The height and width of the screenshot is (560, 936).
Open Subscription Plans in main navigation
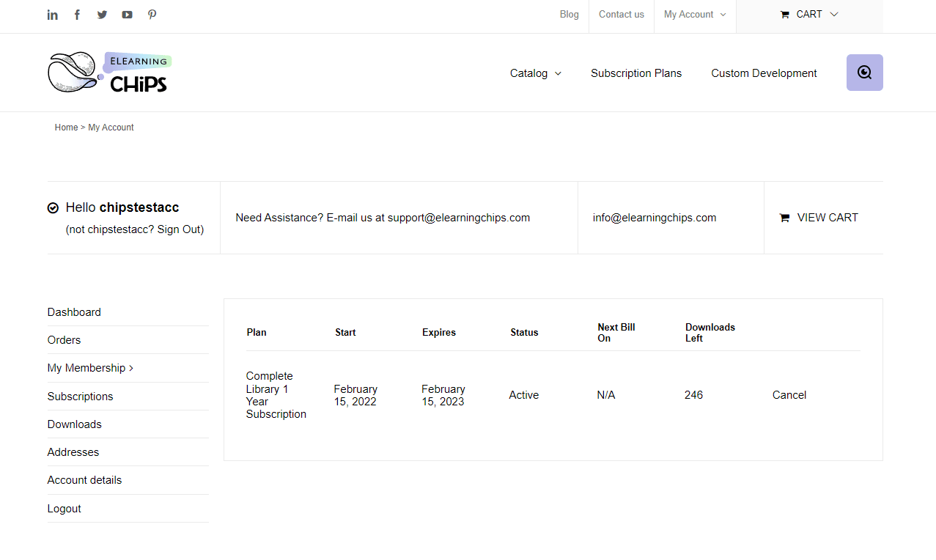pyautogui.click(x=636, y=73)
